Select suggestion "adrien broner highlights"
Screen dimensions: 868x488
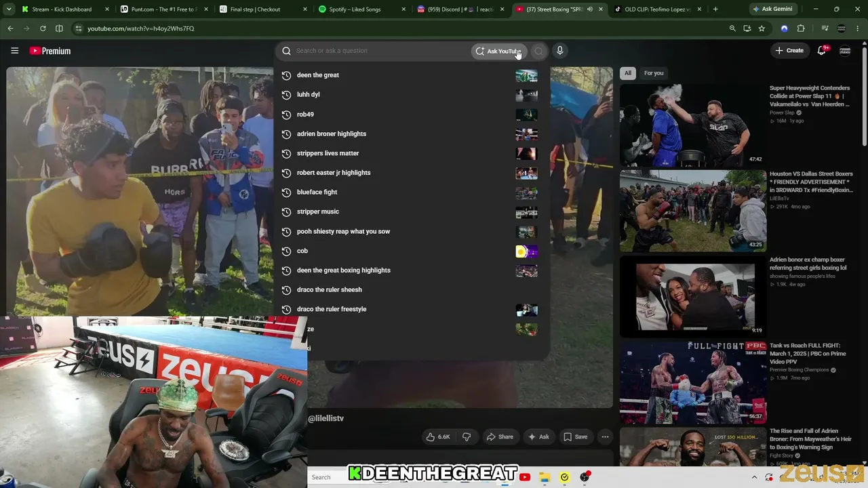click(412, 134)
